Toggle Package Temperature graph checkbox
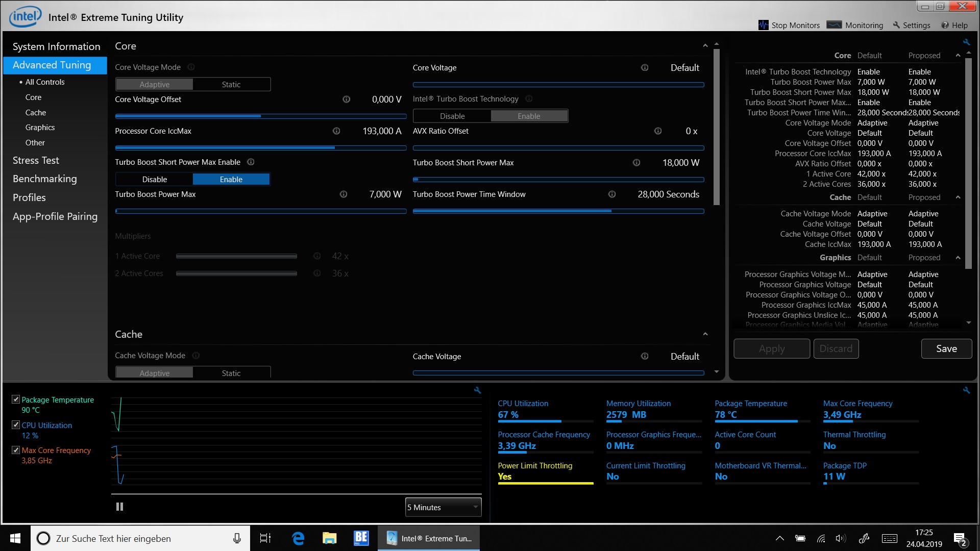Screen dimensions: 980x551 (x=16, y=399)
